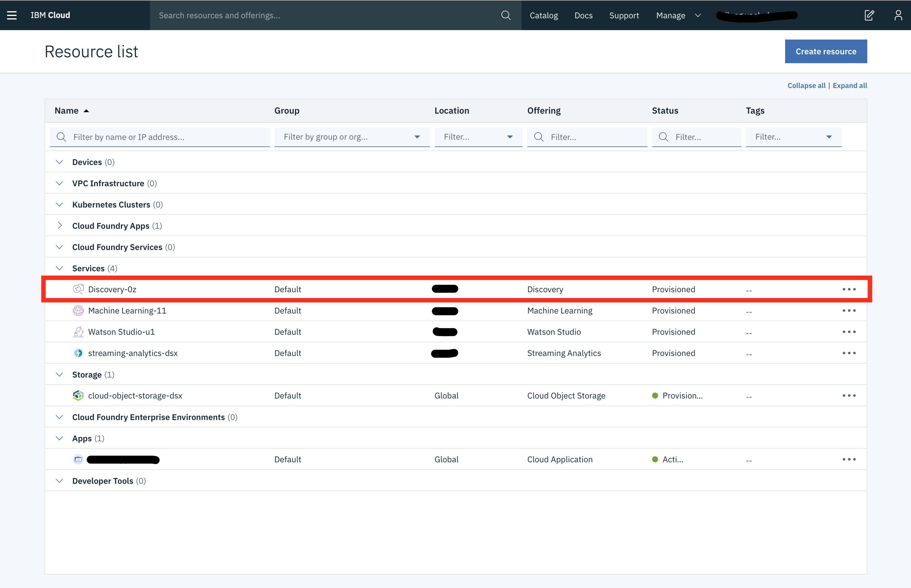Viewport: 911px width, 588px height.
Task: Click the search magnifier icon in navbar
Action: [505, 14]
